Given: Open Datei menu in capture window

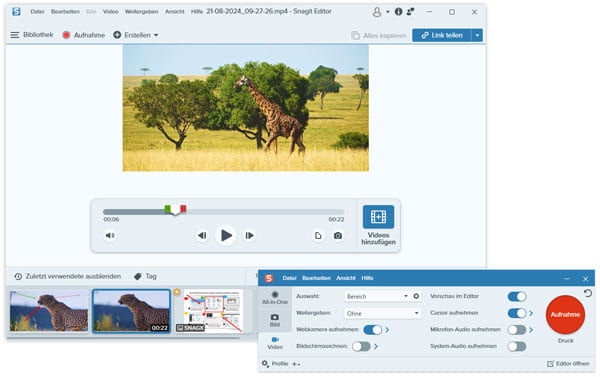Looking at the screenshot, I should [x=289, y=278].
